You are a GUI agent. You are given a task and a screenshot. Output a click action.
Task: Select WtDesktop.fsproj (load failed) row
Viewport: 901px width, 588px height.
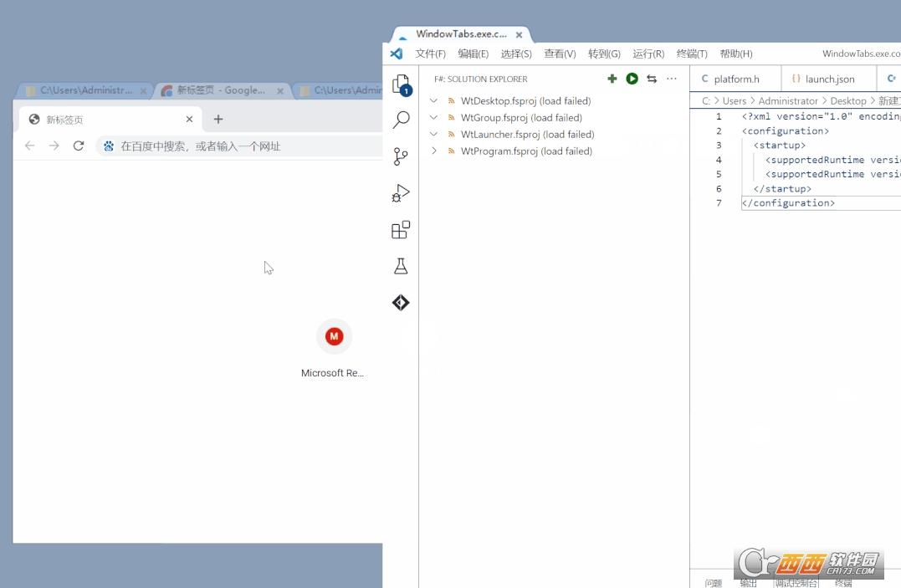click(554, 100)
